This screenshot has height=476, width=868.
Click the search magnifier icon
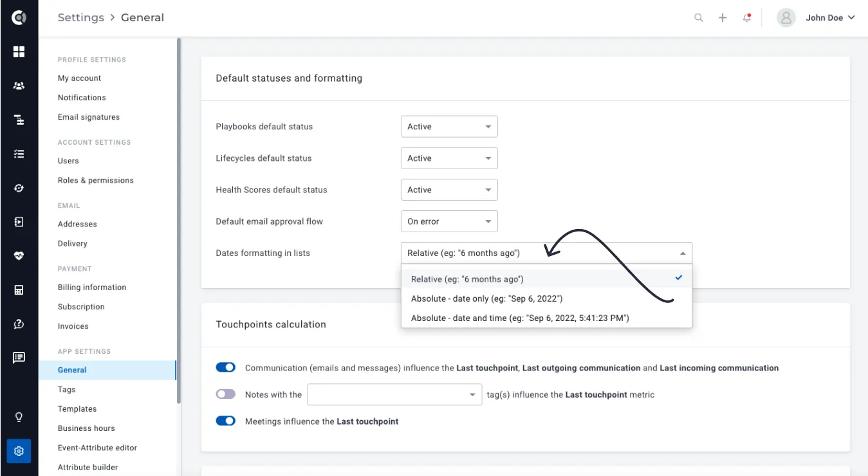click(x=699, y=18)
